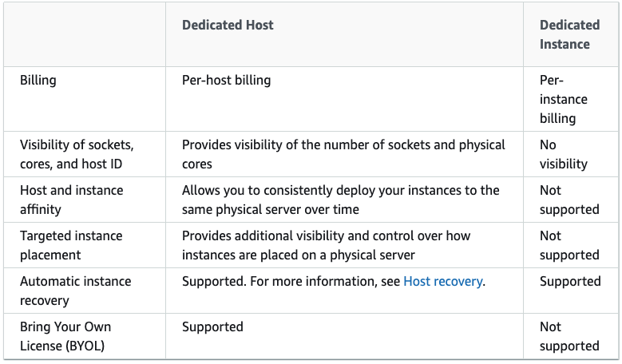
Task: Click the sockets and physical cores description
Action: click(343, 154)
